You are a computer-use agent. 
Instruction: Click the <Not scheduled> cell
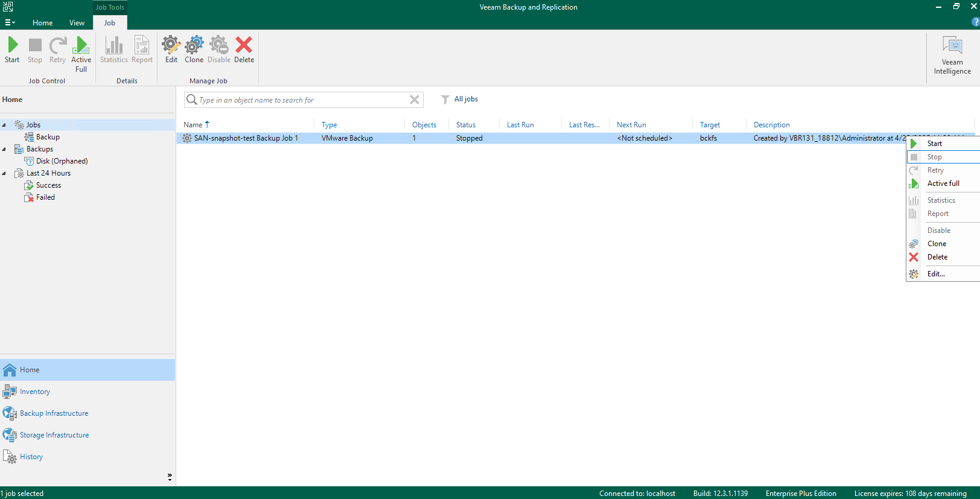(644, 138)
